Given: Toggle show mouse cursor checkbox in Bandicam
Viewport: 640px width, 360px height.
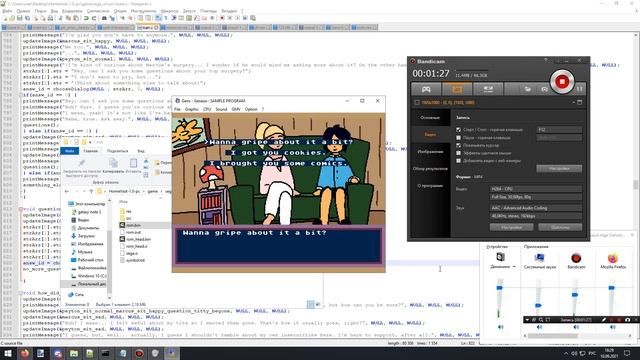Looking at the screenshot, I should [458, 145].
